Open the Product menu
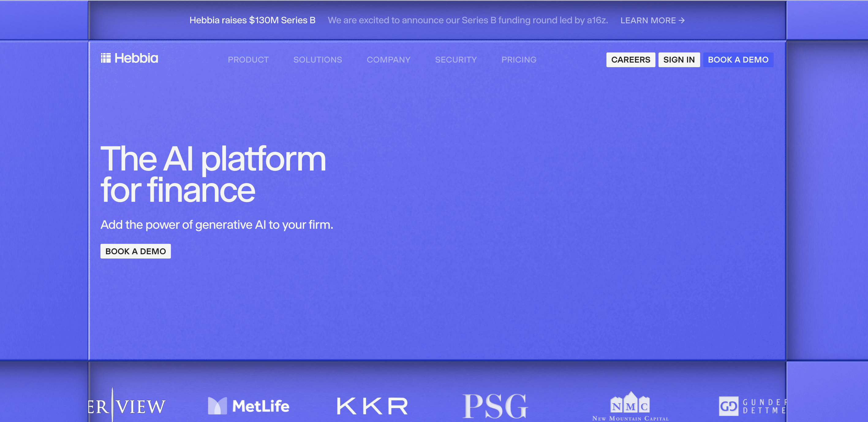 [x=248, y=60]
